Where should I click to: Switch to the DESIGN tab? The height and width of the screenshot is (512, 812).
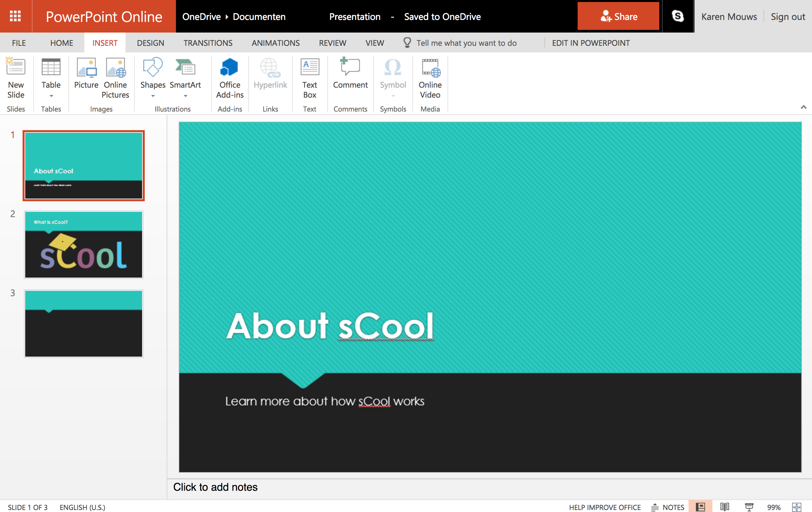(x=150, y=43)
